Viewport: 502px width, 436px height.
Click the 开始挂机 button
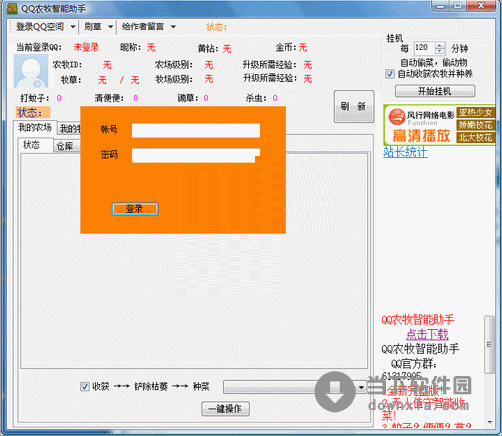pos(435,91)
